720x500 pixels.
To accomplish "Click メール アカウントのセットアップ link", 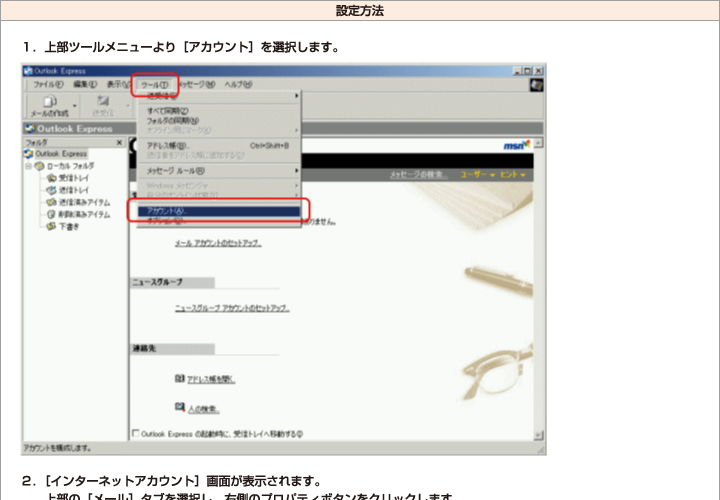I will coord(218,243).
